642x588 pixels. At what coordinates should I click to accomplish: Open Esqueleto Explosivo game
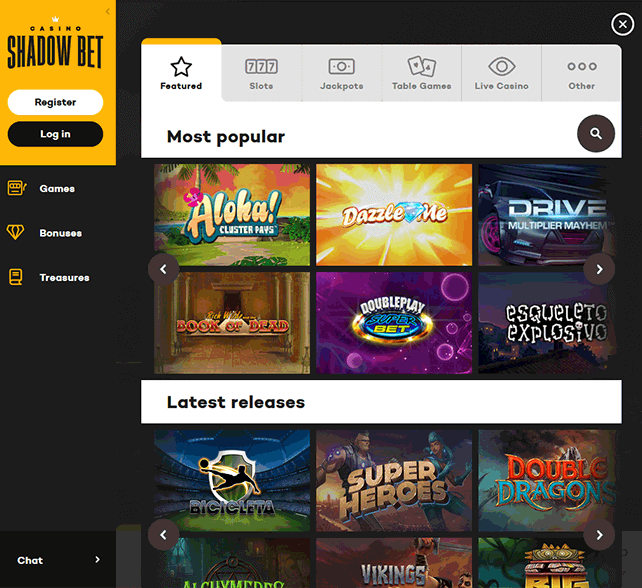pyautogui.click(x=547, y=323)
